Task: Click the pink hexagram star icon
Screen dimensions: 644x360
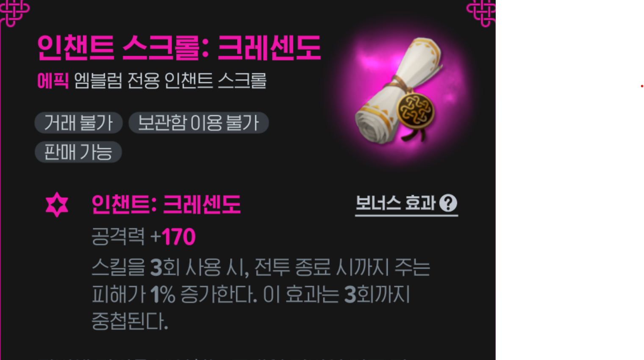Action: 57,205
